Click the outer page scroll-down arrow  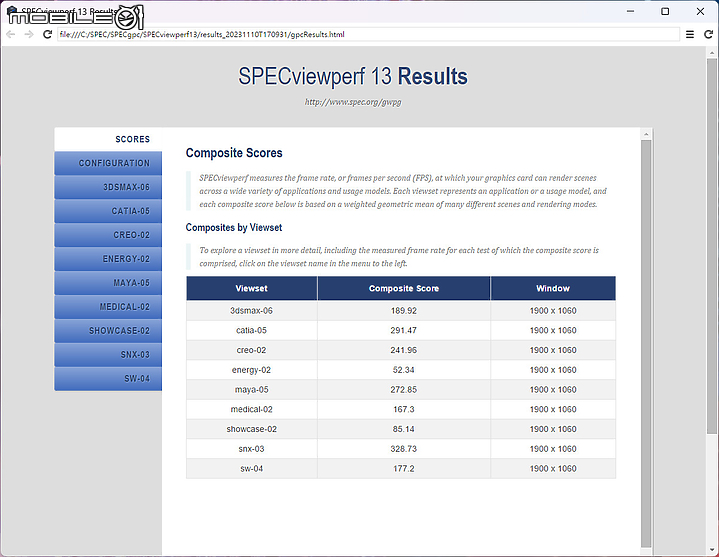coord(711,550)
